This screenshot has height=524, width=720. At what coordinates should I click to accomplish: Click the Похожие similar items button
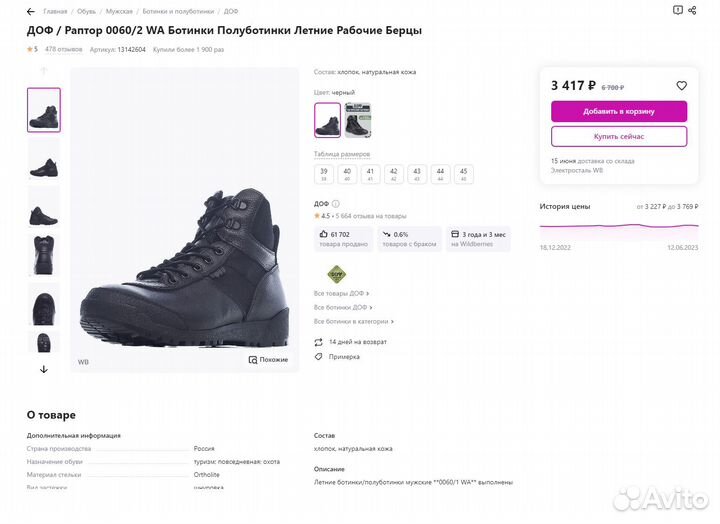click(268, 360)
